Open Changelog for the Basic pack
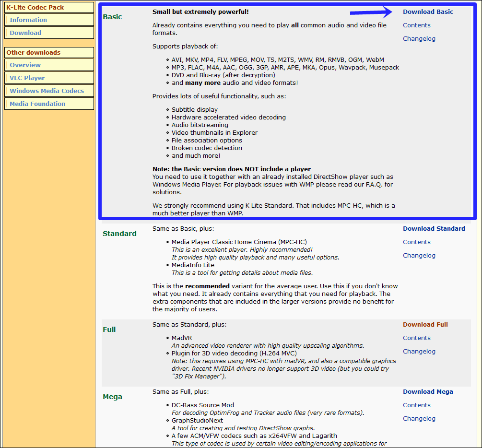 coord(419,39)
